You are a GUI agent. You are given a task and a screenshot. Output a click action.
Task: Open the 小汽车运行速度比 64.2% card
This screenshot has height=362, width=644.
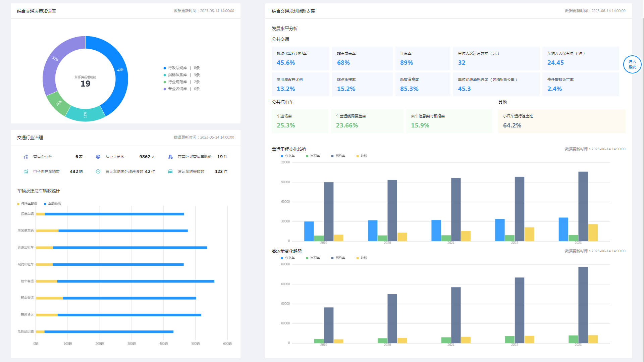point(561,121)
